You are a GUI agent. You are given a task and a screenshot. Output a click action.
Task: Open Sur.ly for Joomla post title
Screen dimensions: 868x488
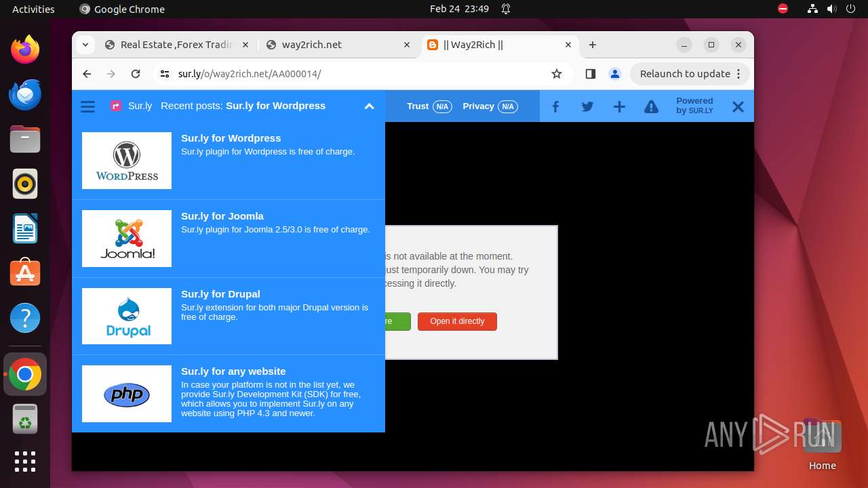click(x=222, y=216)
